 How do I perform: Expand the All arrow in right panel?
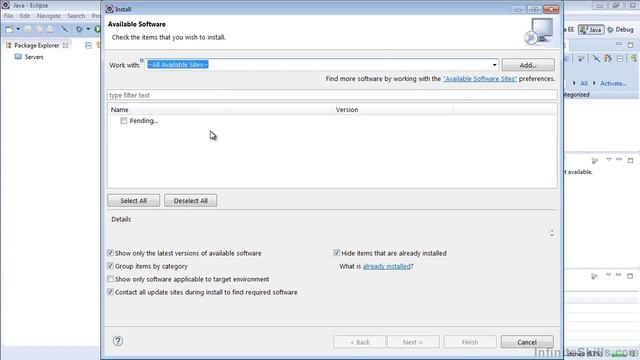click(x=574, y=83)
